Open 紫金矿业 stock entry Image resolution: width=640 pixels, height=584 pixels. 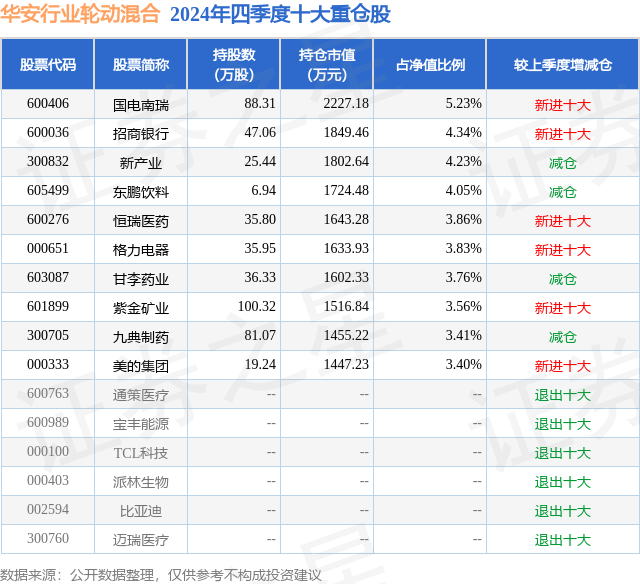(141, 307)
